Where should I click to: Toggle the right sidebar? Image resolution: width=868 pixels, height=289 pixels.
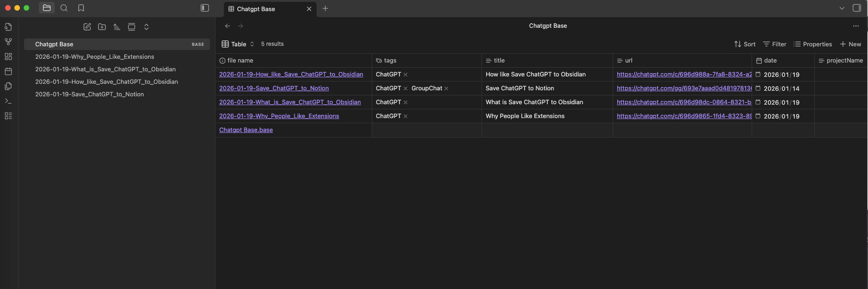(x=857, y=8)
